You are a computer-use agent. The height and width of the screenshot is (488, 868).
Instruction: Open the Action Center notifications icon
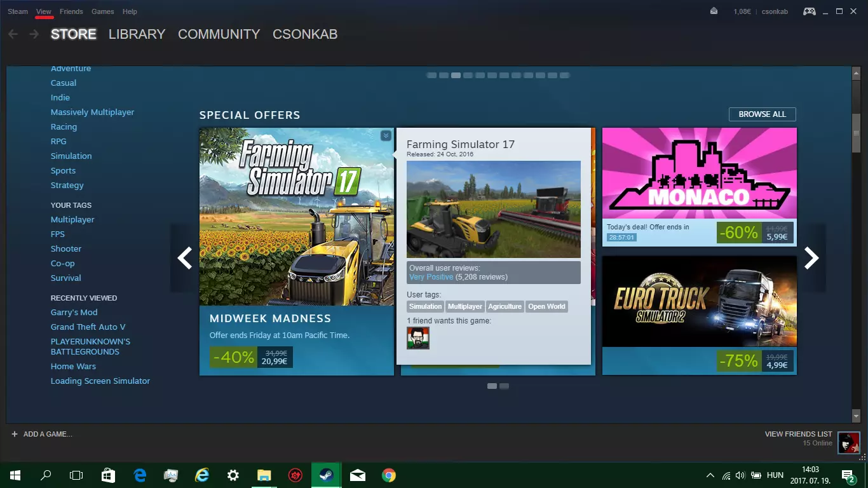click(848, 475)
